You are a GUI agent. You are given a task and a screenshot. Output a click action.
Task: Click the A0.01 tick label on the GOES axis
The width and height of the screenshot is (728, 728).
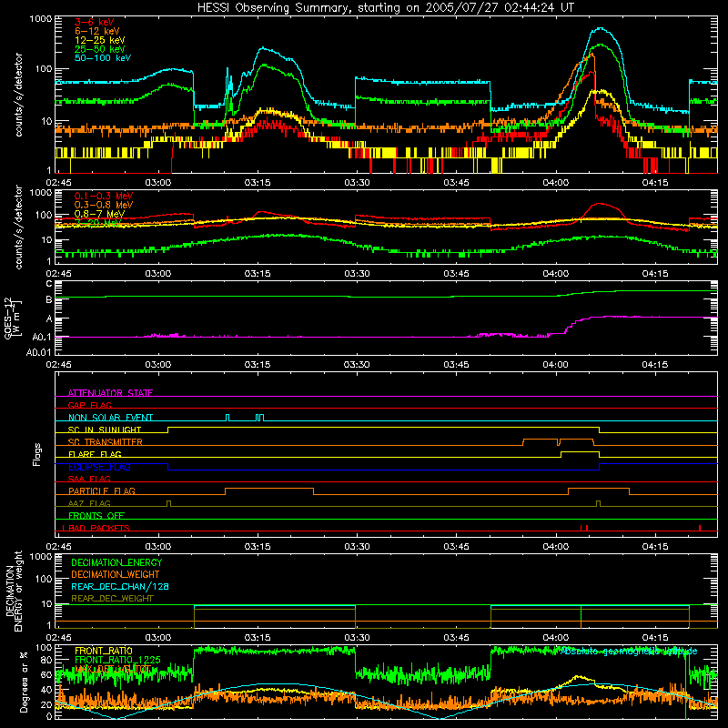39,352
